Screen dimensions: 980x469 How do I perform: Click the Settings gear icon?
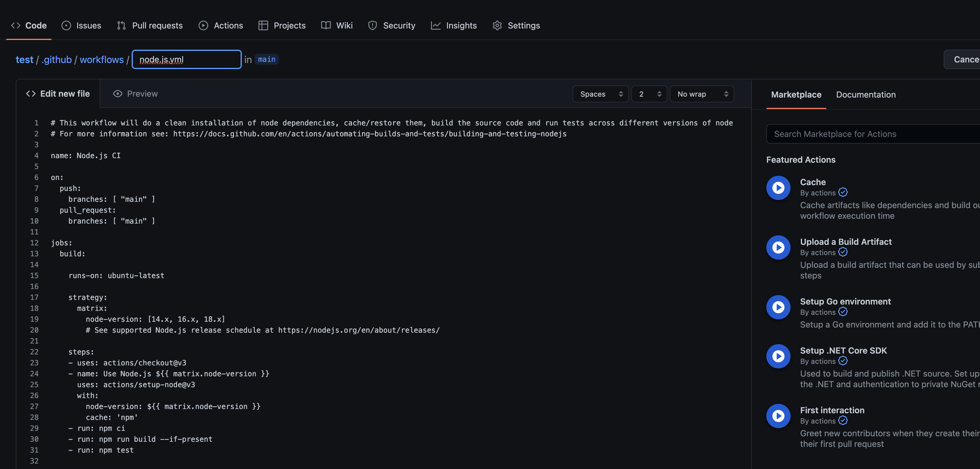497,25
